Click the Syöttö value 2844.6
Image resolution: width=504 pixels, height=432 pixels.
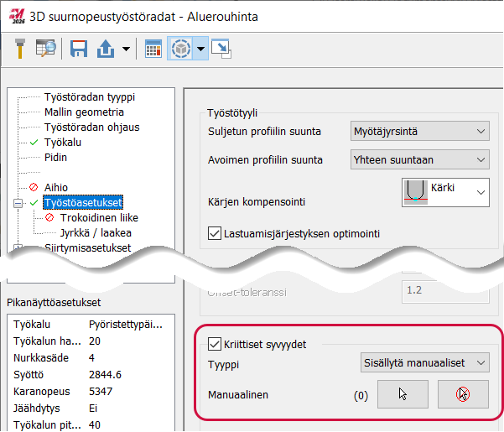tap(105, 374)
